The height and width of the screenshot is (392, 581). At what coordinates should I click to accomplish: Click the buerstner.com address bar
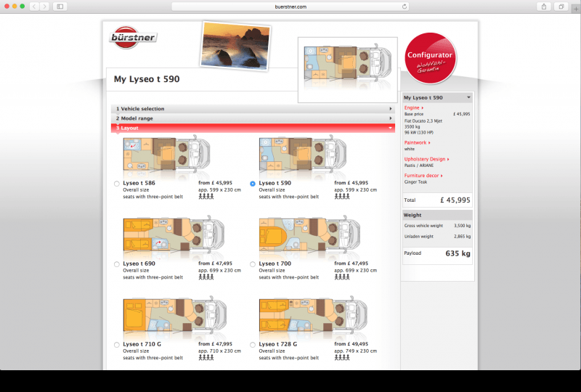[x=290, y=7]
